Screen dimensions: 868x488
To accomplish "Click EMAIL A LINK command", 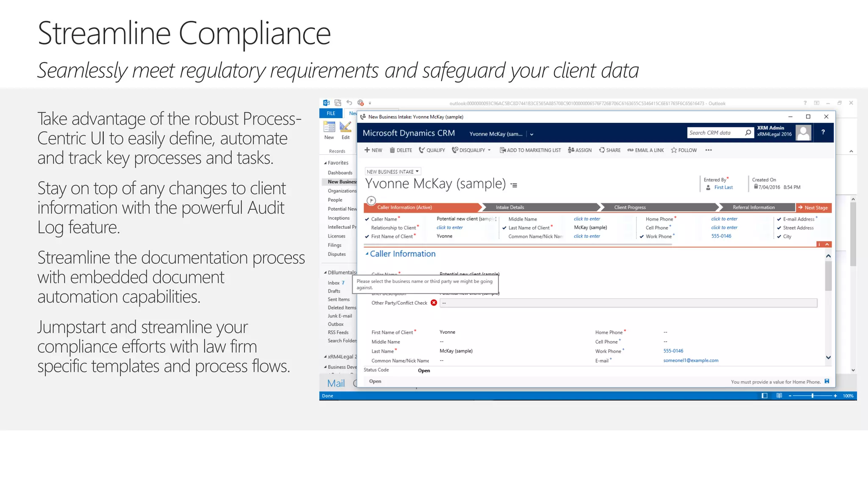I will tap(645, 150).
